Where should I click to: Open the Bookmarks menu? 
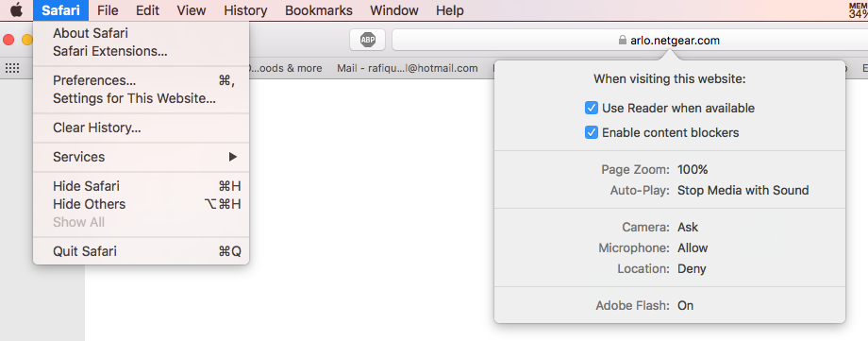pos(318,10)
